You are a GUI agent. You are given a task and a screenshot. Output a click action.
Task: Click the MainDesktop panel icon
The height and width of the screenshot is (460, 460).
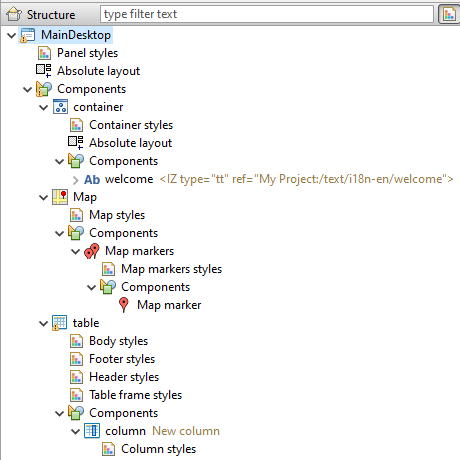[27, 35]
